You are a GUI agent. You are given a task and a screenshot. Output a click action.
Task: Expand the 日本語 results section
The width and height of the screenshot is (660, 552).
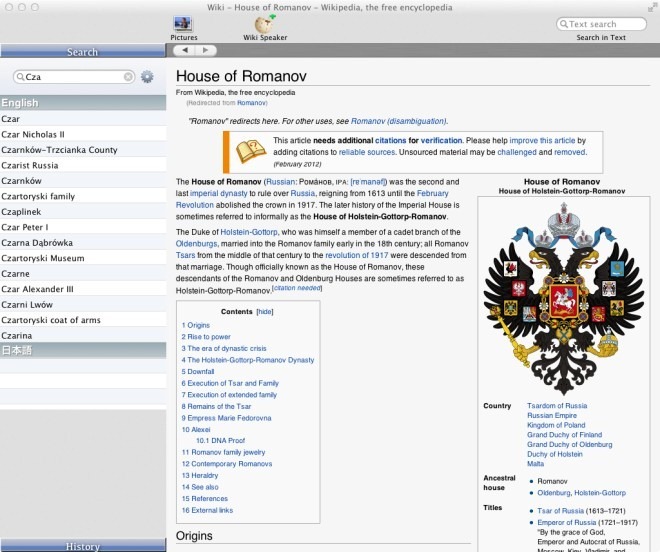83,350
